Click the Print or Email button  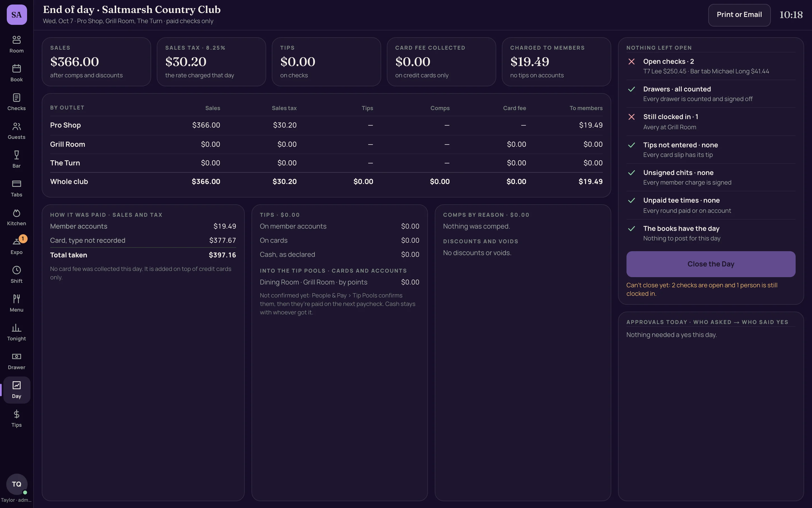pos(739,15)
